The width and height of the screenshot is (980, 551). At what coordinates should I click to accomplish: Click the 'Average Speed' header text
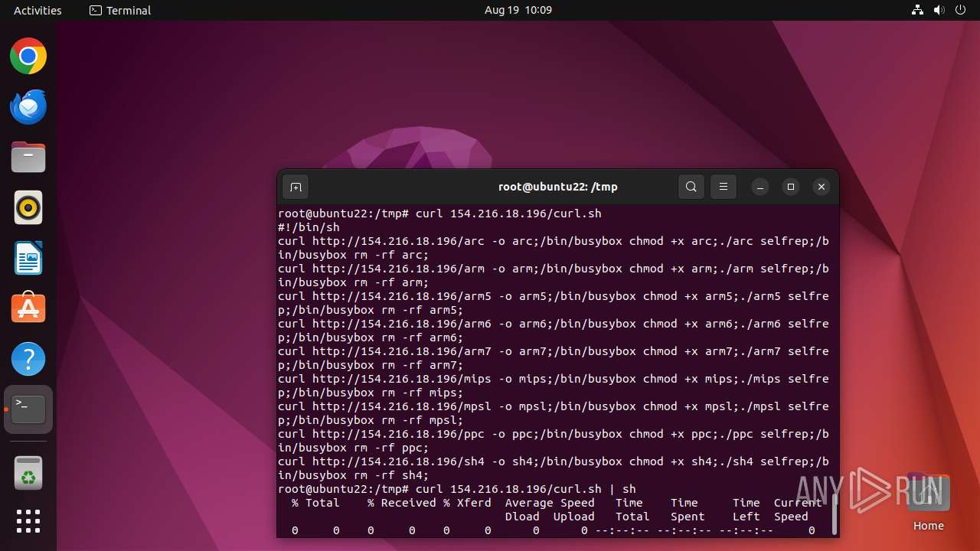tap(550, 503)
